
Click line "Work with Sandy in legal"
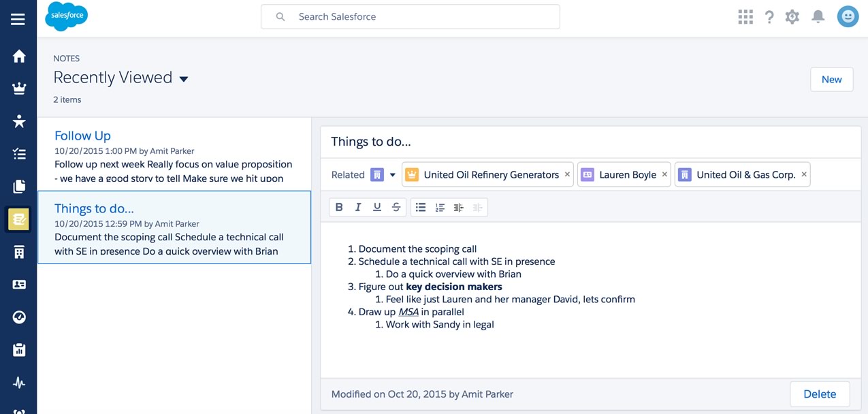click(440, 324)
